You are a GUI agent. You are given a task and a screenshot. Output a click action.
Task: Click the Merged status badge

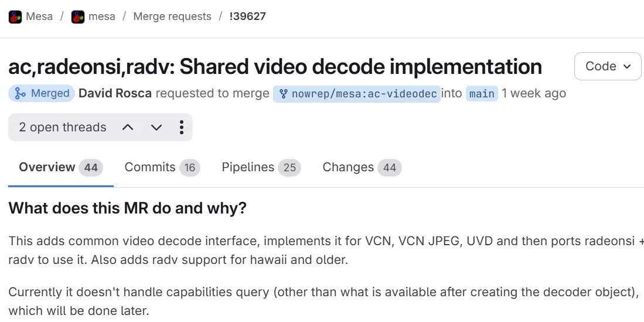[42, 93]
